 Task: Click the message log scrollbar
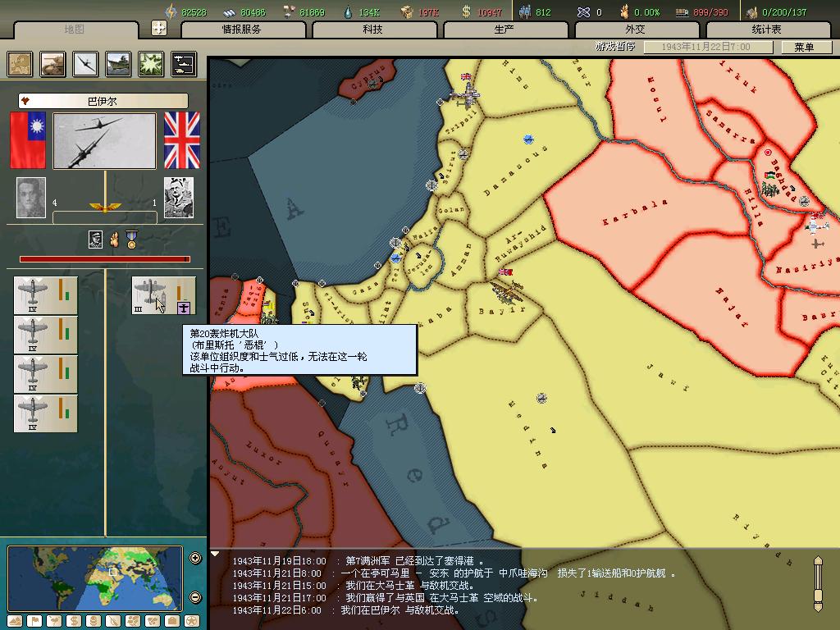point(818,582)
